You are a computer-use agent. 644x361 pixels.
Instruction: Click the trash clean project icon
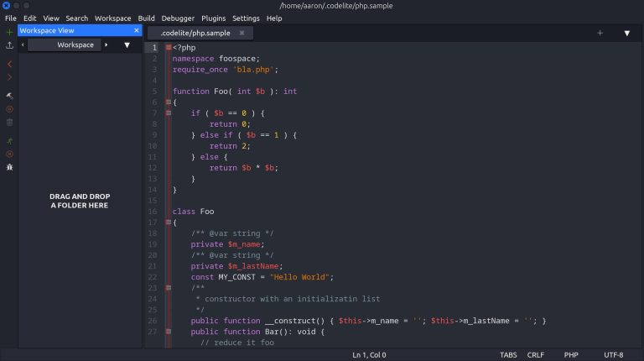[x=9, y=123]
